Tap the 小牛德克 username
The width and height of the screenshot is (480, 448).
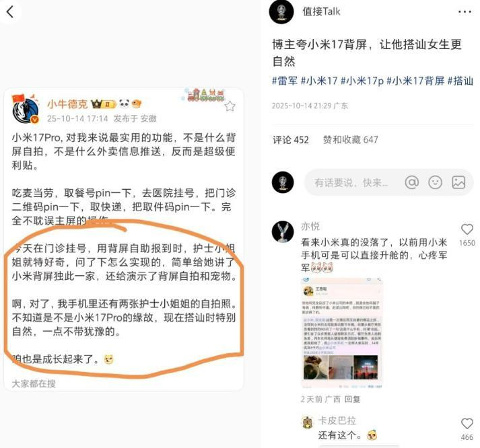pyautogui.click(x=67, y=104)
